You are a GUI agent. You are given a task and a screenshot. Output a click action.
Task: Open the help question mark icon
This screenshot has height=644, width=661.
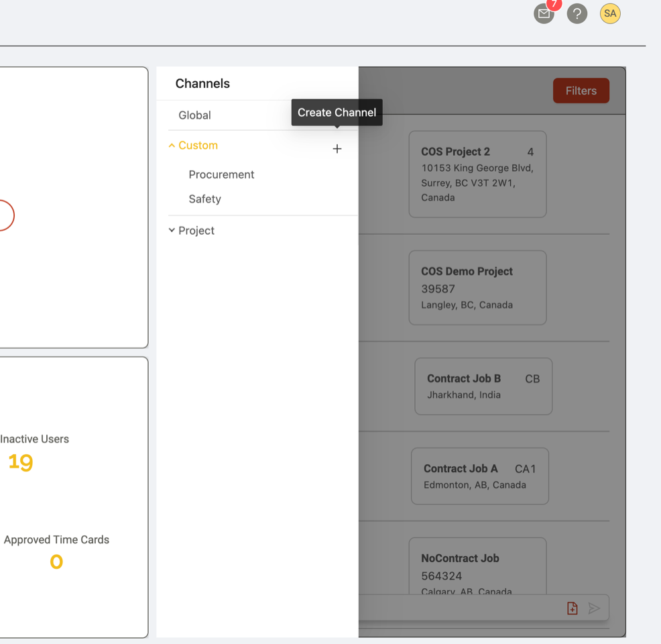click(577, 14)
